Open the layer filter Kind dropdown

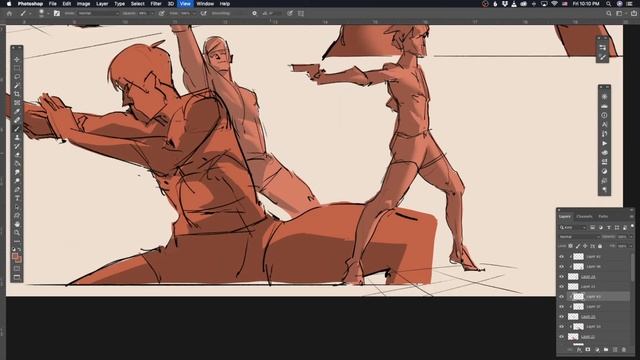(573, 227)
